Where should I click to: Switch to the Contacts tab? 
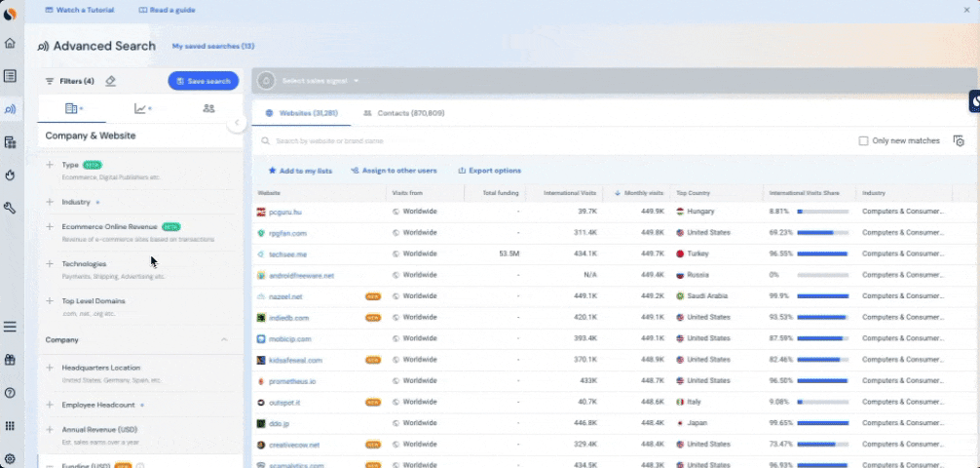click(404, 113)
